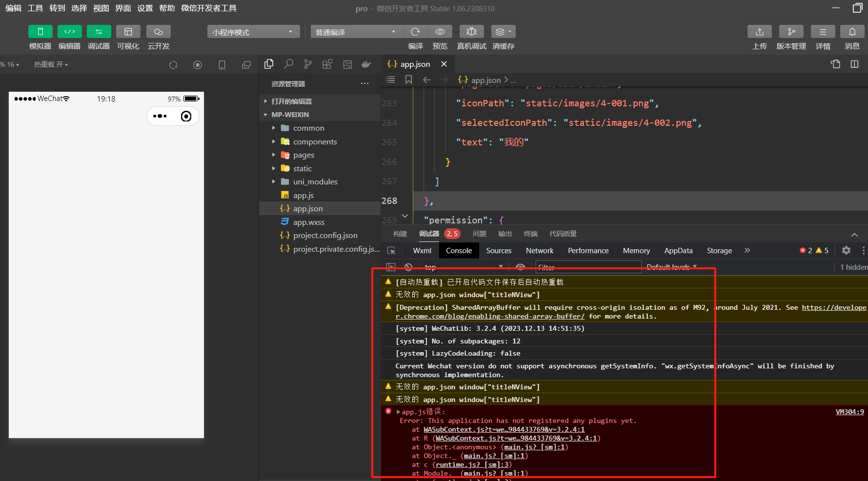868x481 pixels.
Task: Toggle the editor bookmark icon
Action: tap(409, 80)
